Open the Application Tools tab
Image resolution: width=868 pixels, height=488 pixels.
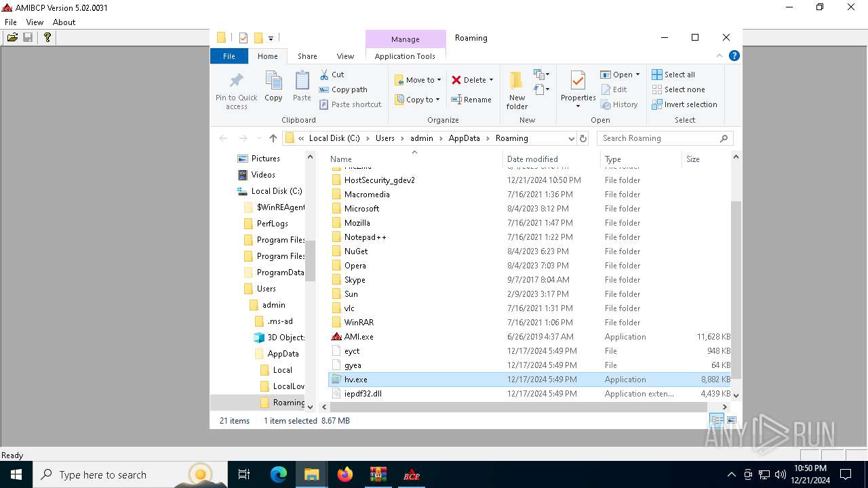tap(405, 56)
